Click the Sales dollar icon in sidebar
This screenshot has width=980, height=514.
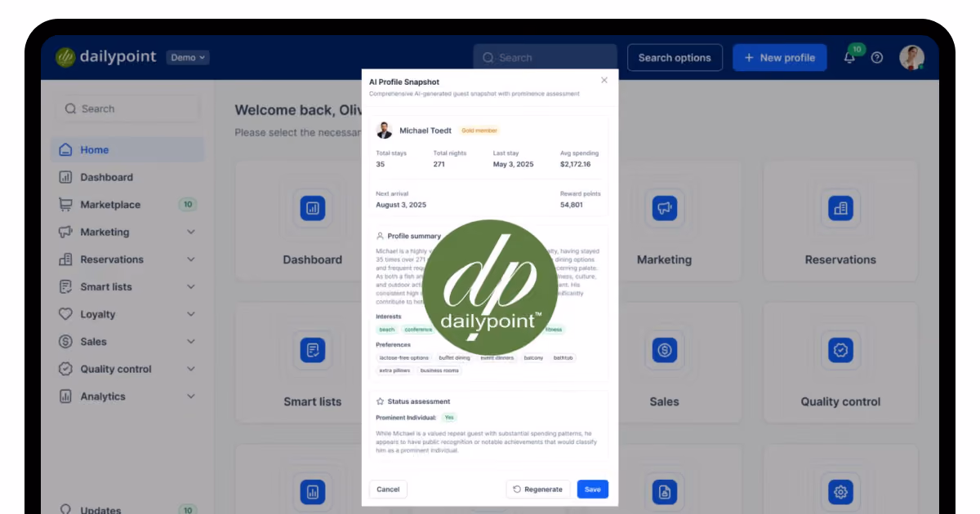pyautogui.click(x=66, y=342)
